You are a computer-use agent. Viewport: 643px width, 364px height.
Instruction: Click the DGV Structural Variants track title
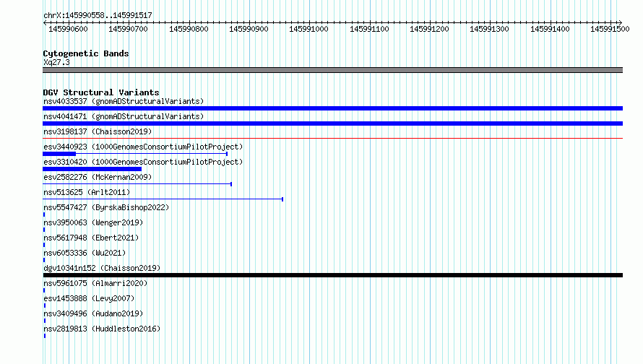point(101,92)
